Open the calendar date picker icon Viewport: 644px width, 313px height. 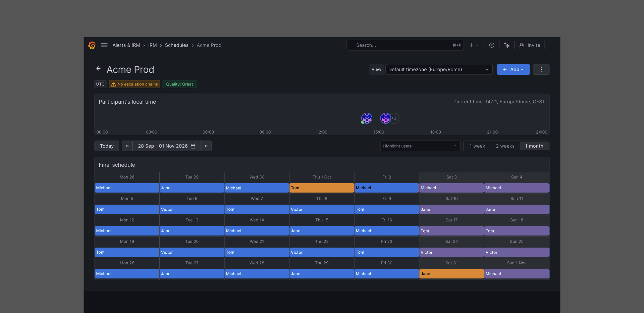193,146
